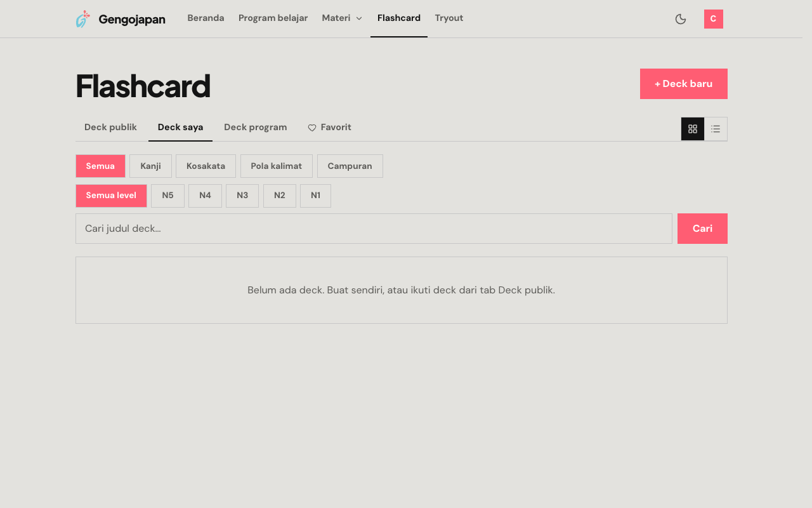Switch to list view layout
Viewport: 812px width, 508px height.
(x=716, y=129)
